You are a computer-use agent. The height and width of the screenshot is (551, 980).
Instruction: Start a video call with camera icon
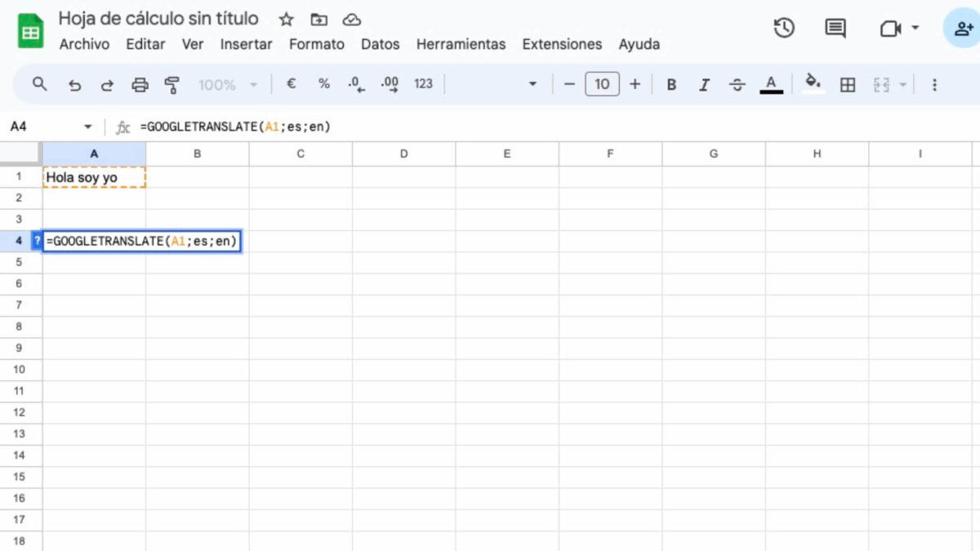[890, 29]
